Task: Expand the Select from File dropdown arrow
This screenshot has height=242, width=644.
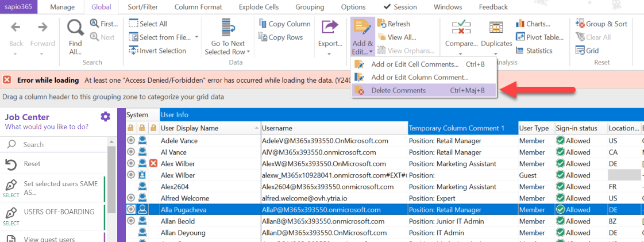Action: 197,37
